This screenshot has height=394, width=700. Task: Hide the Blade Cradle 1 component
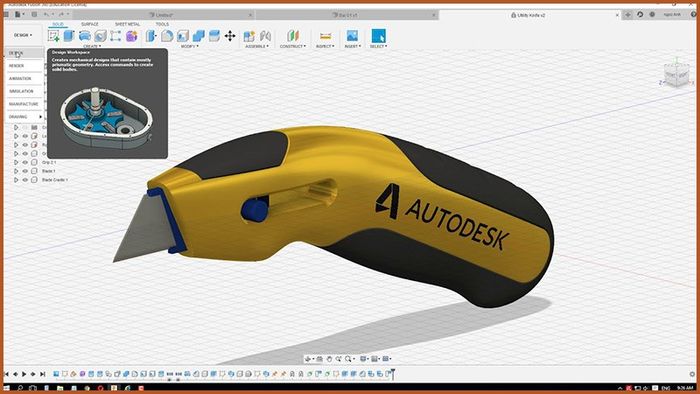[x=25, y=180]
